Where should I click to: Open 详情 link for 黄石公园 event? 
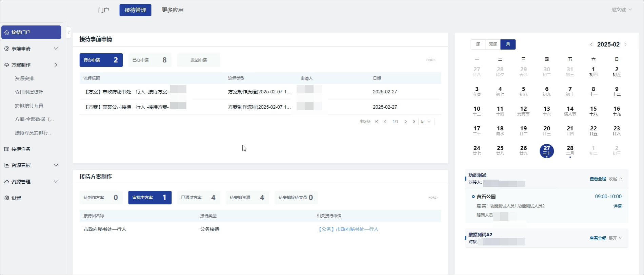[x=618, y=206]
